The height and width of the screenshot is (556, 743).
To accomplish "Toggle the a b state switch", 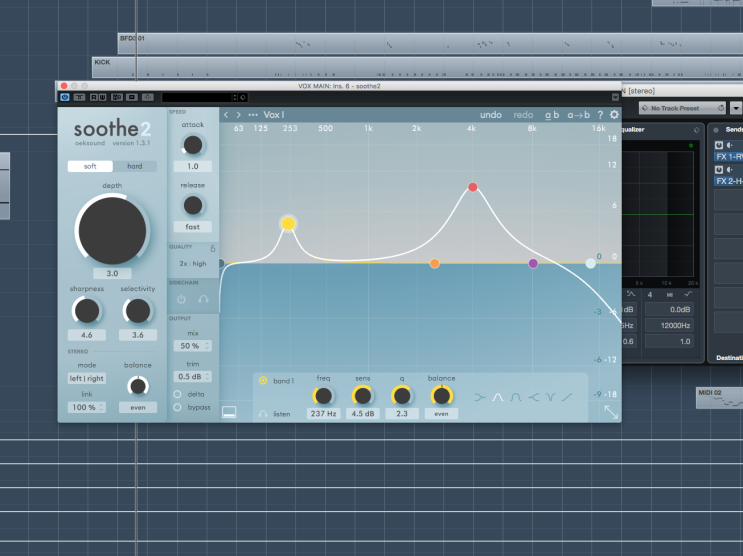I will pos(552,115).
